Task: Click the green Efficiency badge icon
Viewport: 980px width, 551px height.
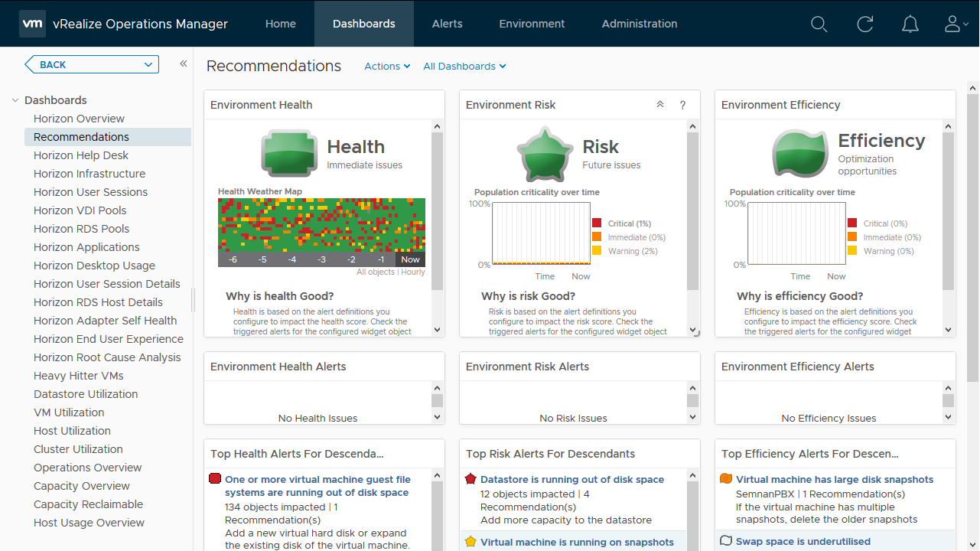Action: [800, 153]
